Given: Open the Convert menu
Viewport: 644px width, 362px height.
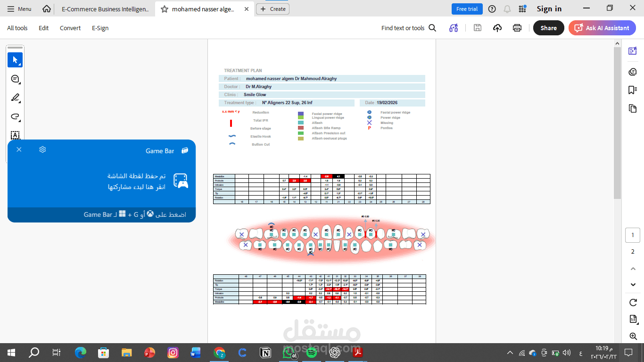Looking at the screenshot, I should (x=70, y=28).
